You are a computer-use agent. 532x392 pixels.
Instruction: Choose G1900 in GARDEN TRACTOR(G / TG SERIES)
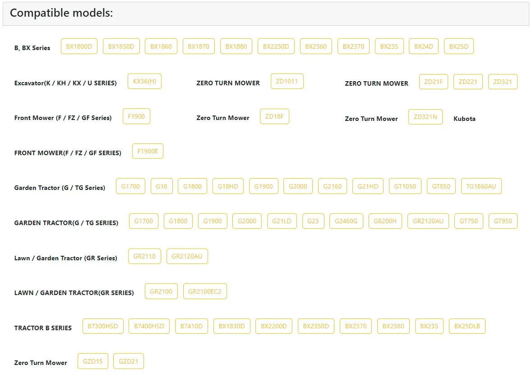[213, 221]
